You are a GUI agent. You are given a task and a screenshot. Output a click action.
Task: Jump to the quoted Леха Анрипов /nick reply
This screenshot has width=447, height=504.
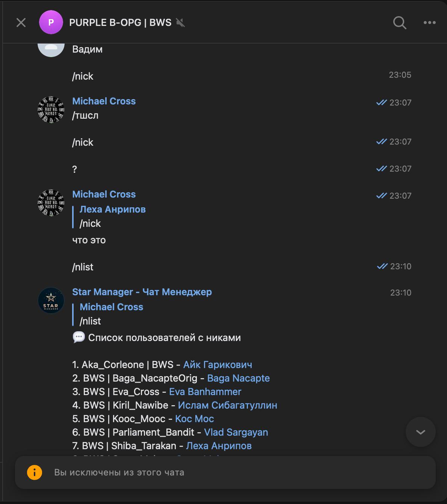point(112,216)
